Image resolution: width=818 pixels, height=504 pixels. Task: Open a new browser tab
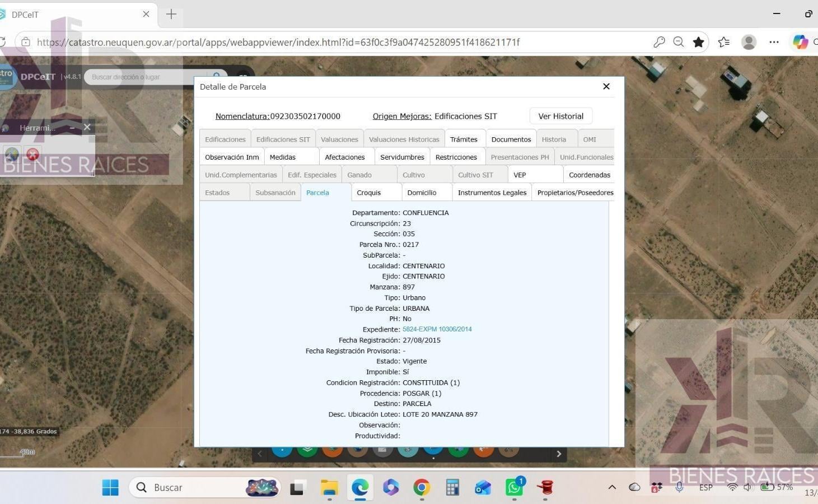[171, 14]
